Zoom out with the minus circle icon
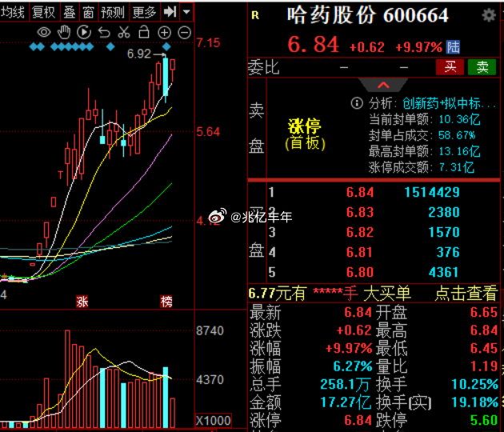504x432 pixels. coord(185,33)
